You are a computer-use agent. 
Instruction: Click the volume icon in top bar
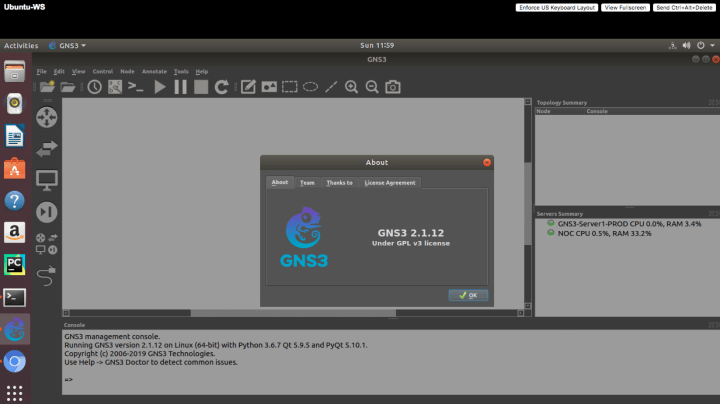pos(686,45)
